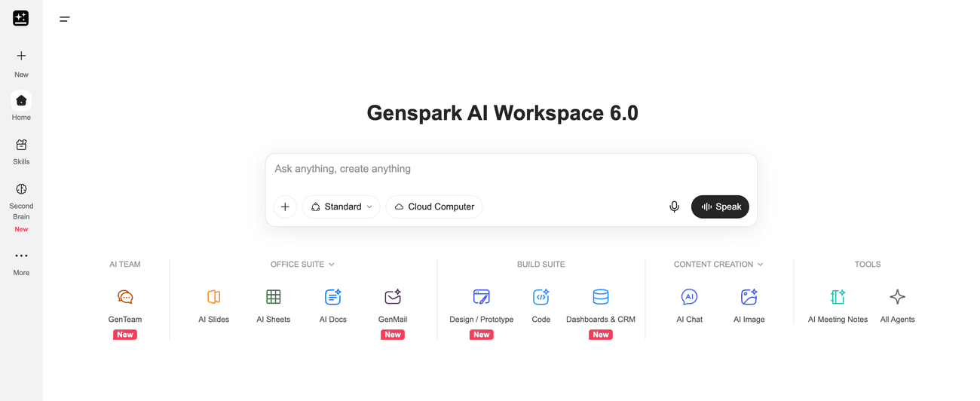This screenshot has height=401, width=980.
Task: Click the BUILD SUITE heading
Action: pos(541,265)
